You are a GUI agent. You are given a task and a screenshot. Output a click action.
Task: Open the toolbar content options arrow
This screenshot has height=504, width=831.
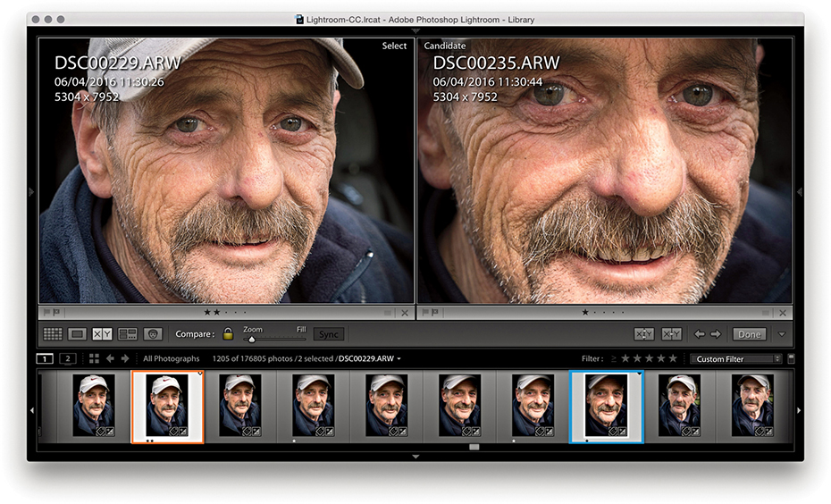pyautogui.click(x=782, y=334)
